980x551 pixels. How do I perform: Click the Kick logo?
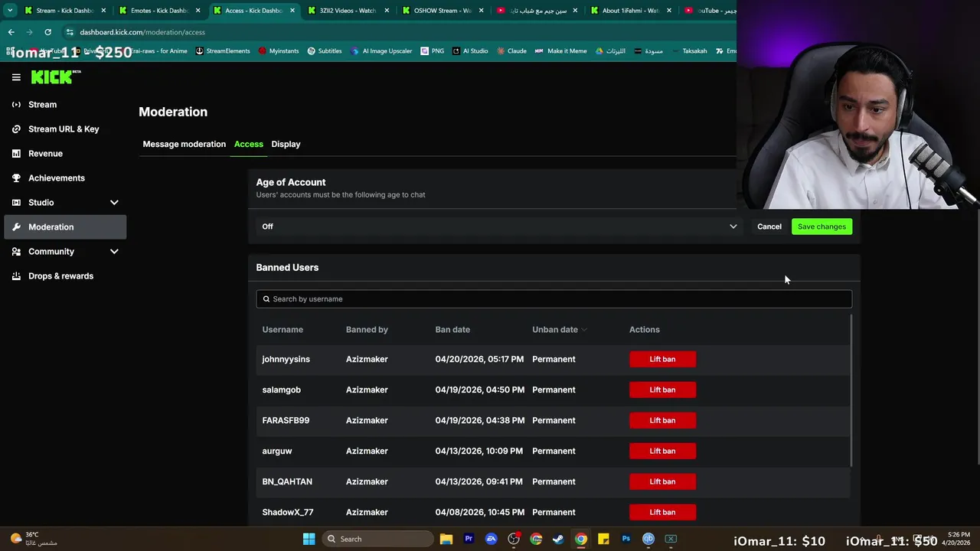pos(55,77)
